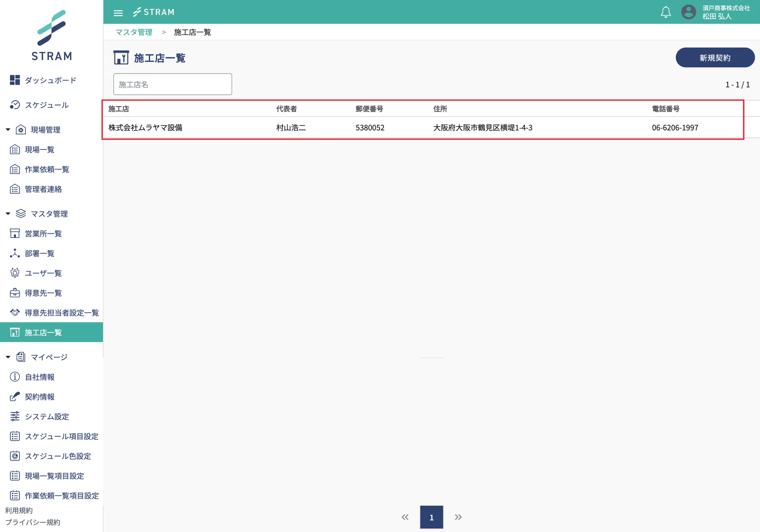Open 営業所一覧 from the sidebar
760x532 pixels.
click(43, 234)
